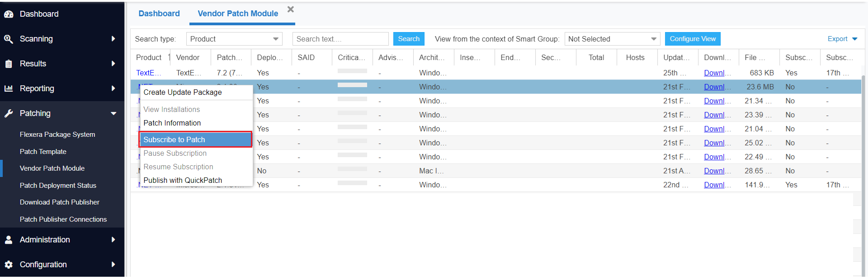Open the Search type Product dropdown
The width and height of the screenshot is (868, 279).
coord(234,39)
